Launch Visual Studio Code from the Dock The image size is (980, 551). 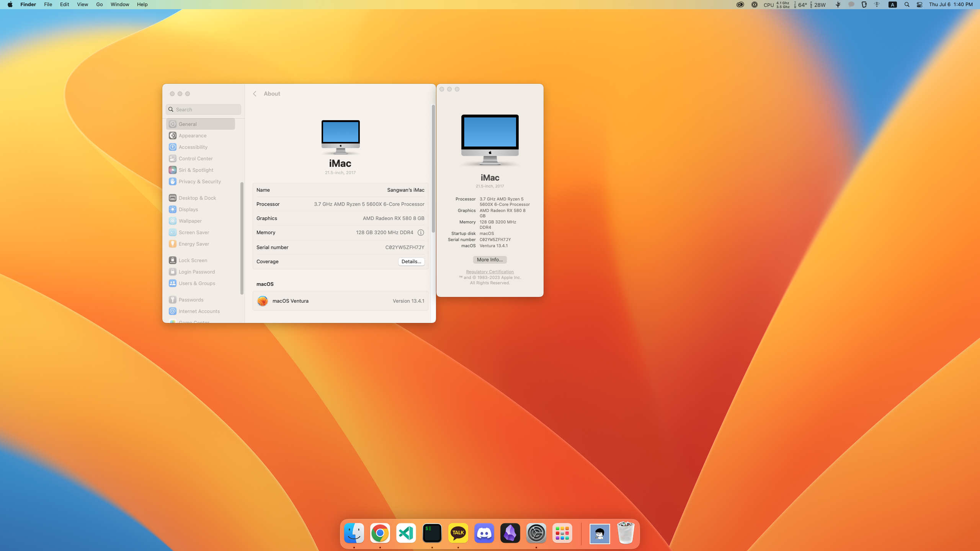point(406,533)
